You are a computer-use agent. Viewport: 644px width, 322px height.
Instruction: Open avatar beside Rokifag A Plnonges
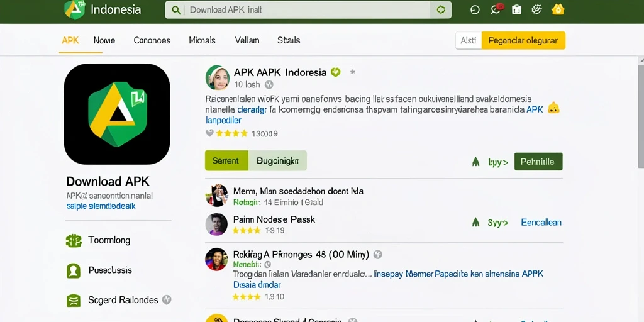click(216, 259)
